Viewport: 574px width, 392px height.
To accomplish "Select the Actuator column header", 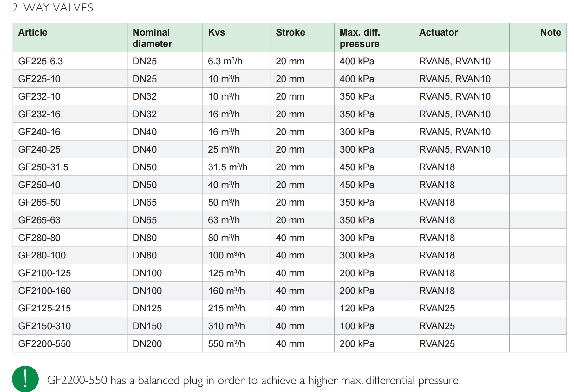I will [438, 32].
